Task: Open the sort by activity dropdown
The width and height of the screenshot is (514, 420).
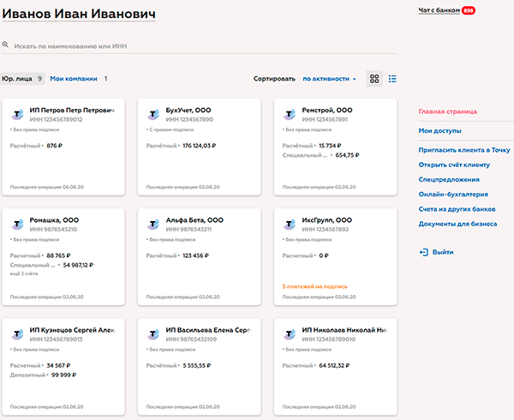Action: click(x=329, y=79)
